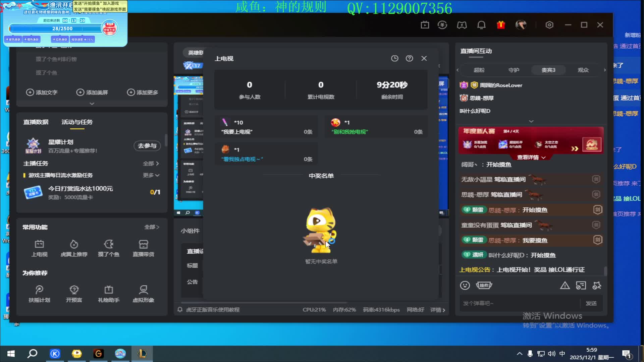The height and width of the screenshot is (362, 644).
Task: Select the 摸了个鱼 function icon
Action: point(109,248)
